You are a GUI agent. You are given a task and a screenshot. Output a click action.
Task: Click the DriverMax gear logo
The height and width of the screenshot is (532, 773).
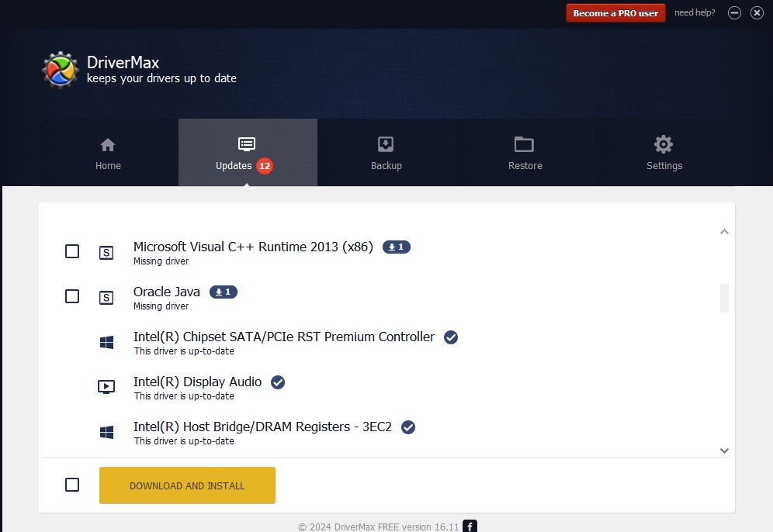(60, 70)
